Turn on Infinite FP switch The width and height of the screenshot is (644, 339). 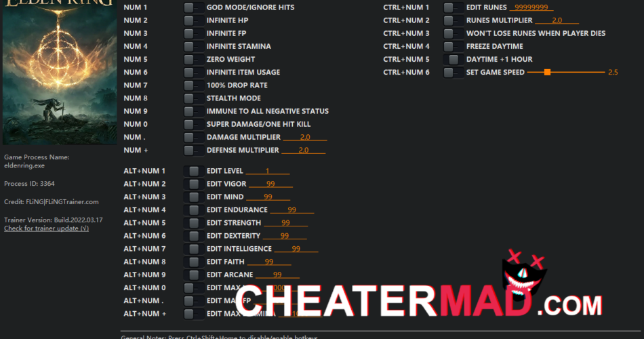tap(193, 33)
